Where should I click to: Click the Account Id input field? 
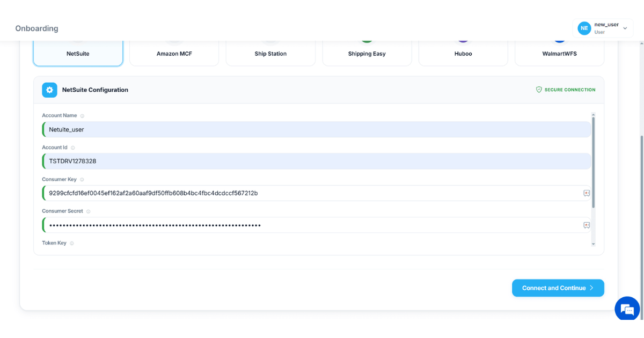pos(317,161)
